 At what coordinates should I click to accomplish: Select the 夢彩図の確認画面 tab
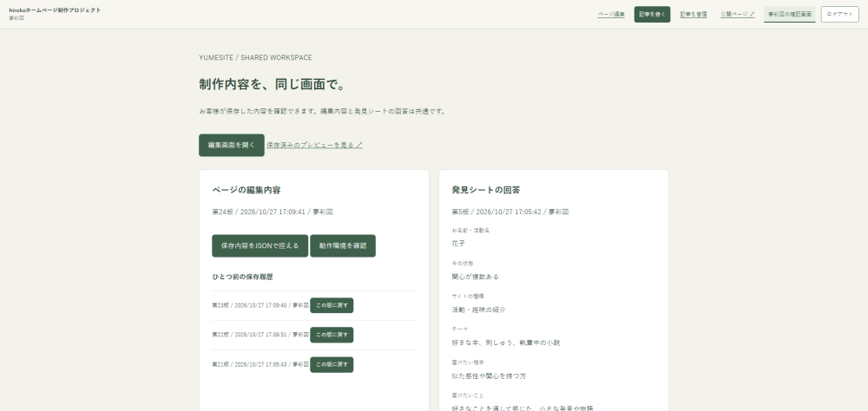tap(789, 15)
